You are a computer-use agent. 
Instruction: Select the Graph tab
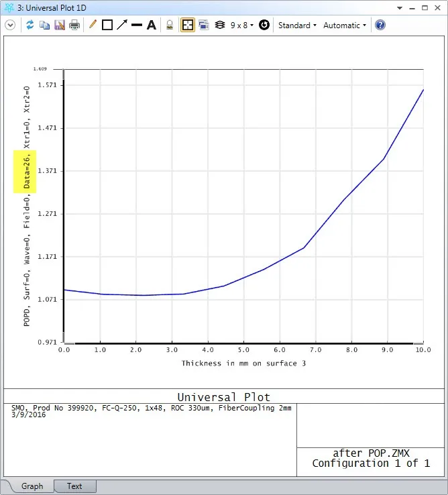tap(32, 486)
